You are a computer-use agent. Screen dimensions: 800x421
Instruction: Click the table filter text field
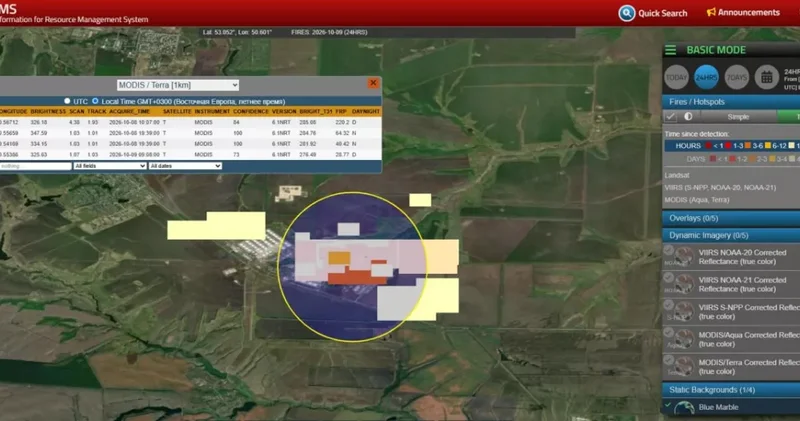pyautogui.click(x=36, y=166)
